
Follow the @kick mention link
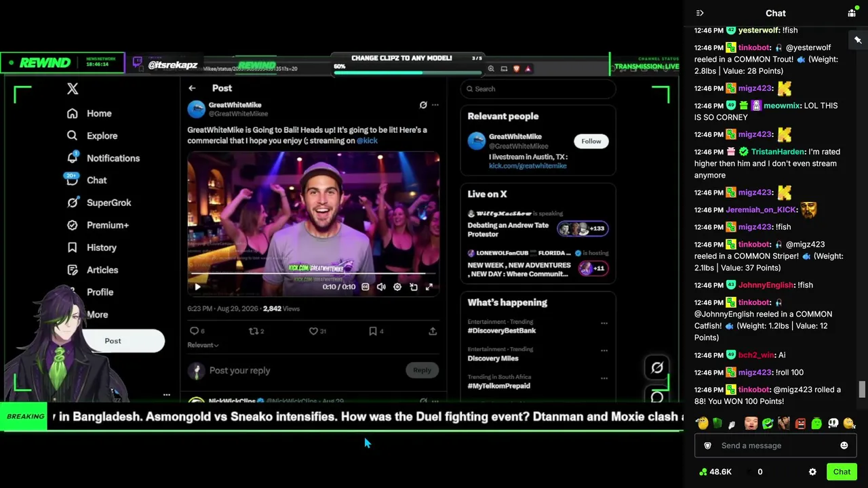(367, 140)
